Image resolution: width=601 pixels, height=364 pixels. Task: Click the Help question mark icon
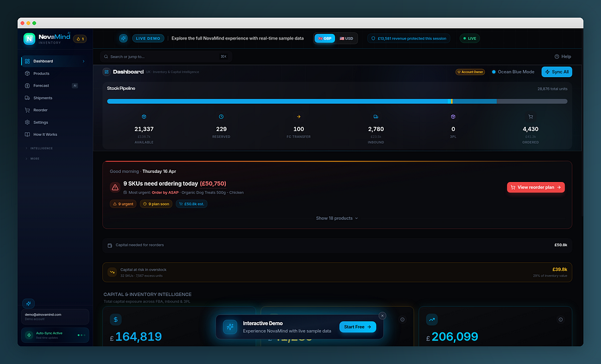(557, 56)
